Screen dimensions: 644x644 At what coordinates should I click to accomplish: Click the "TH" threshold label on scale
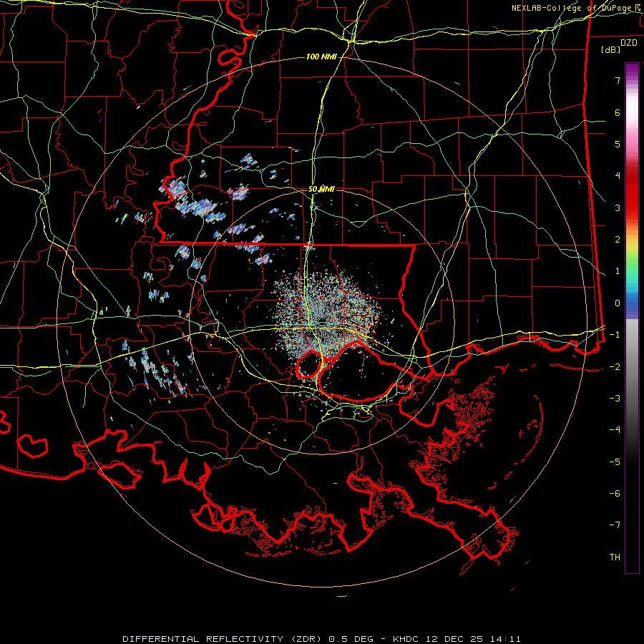615,557
